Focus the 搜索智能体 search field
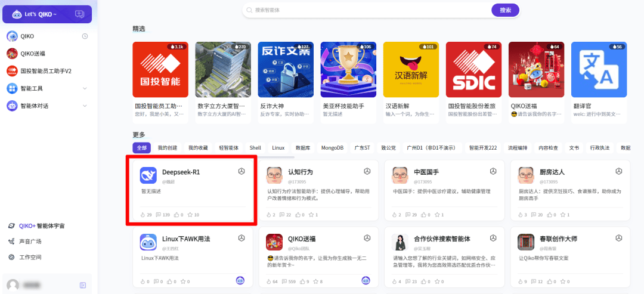This screenshot has height=294, width=644. click(366, 10)
